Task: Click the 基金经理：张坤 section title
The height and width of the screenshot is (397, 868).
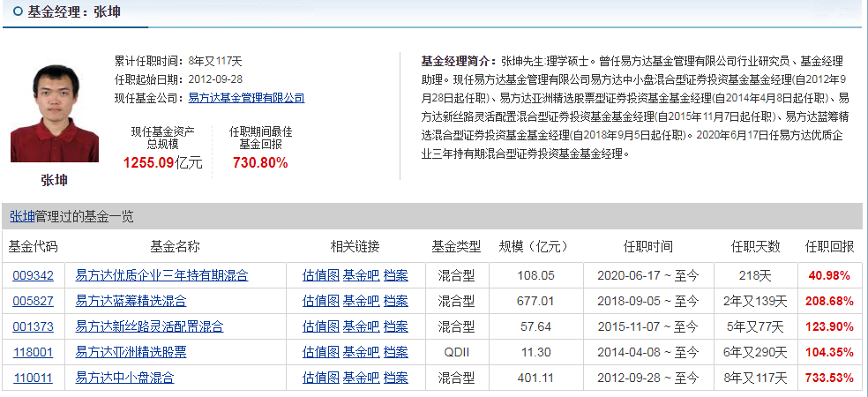Action: [74, 11]
